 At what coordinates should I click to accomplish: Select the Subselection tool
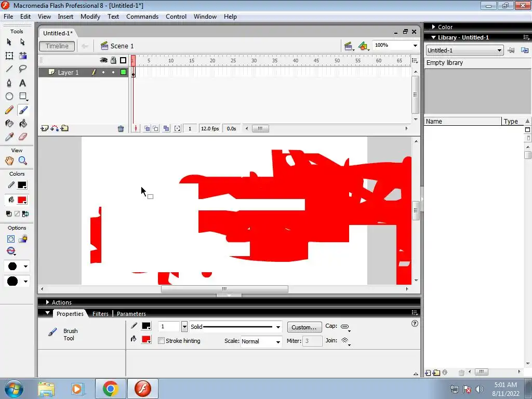point(23,42)
